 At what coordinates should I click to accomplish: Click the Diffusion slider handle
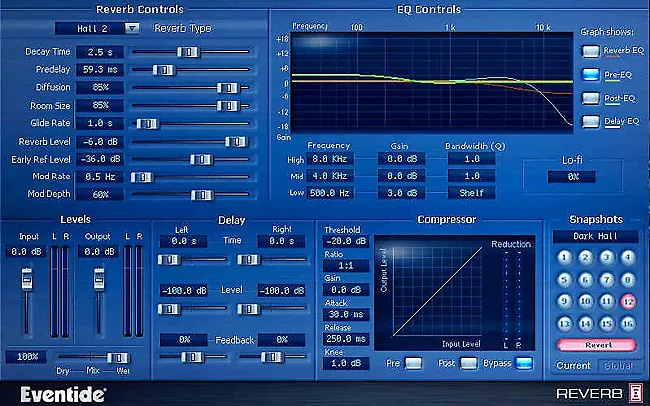[x=228, y=88]
